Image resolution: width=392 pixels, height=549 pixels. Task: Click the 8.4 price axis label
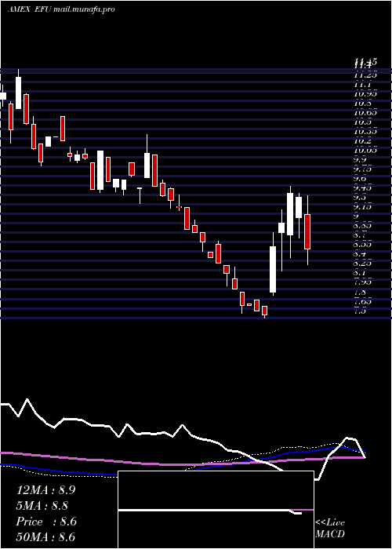point(360,254)
